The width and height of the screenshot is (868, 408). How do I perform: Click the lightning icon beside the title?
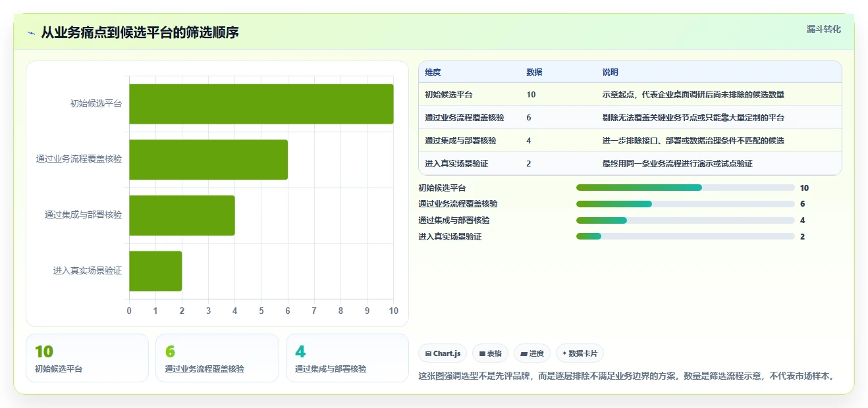click(31, 32)
